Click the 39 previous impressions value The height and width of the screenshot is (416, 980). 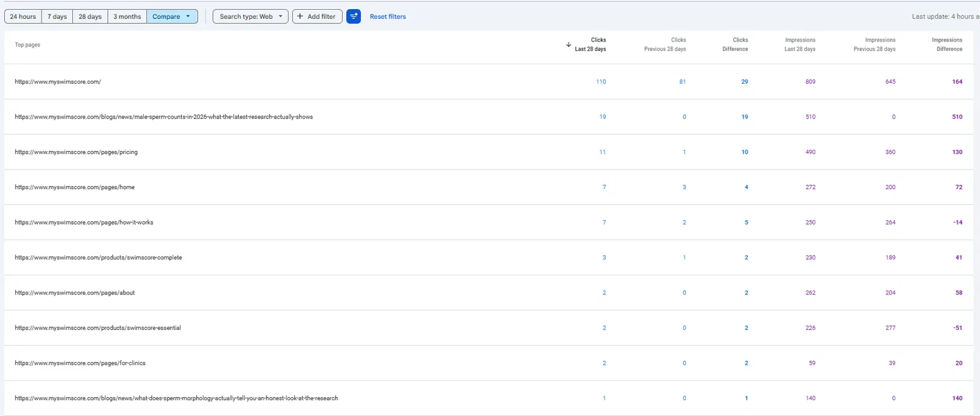pyautogui.click(x=892, y=363)
